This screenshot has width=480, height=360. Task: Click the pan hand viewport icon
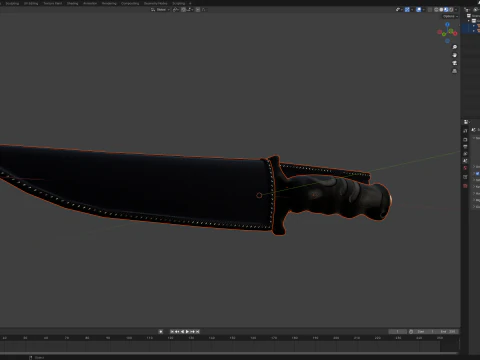click(x=454, y=55)
